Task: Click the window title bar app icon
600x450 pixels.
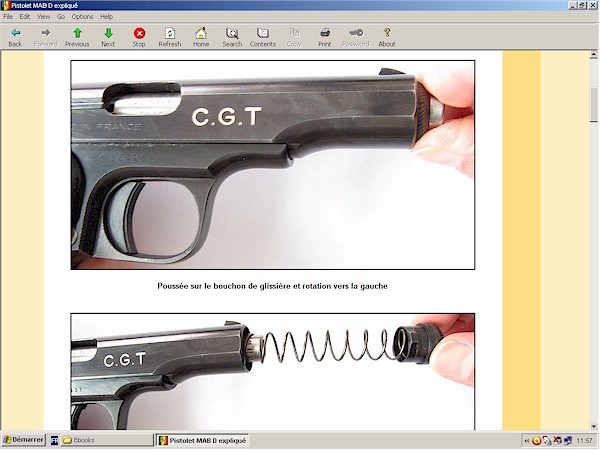Action: [5, 5]
